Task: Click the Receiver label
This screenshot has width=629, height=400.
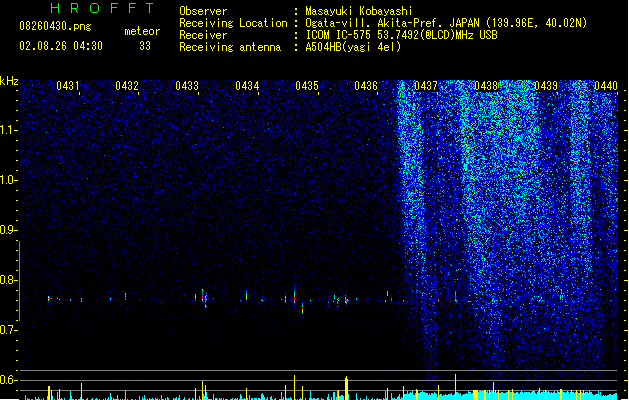Action: 203,35
